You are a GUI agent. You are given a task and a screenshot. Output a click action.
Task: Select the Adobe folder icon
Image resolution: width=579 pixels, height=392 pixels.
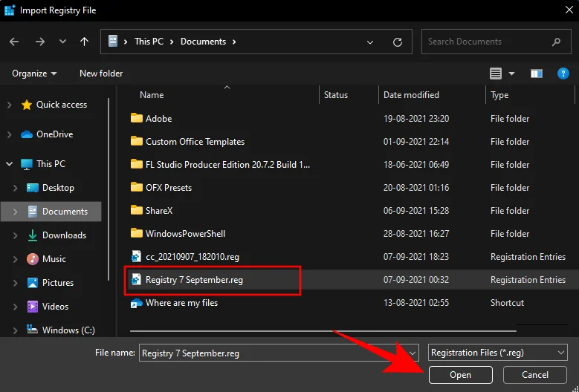coord(137,118)
